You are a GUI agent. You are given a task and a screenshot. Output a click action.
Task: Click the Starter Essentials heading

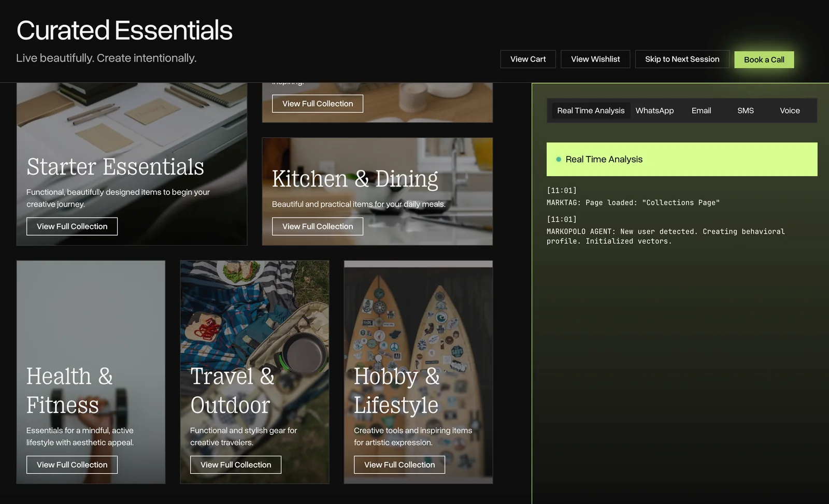tap(115, 167)
